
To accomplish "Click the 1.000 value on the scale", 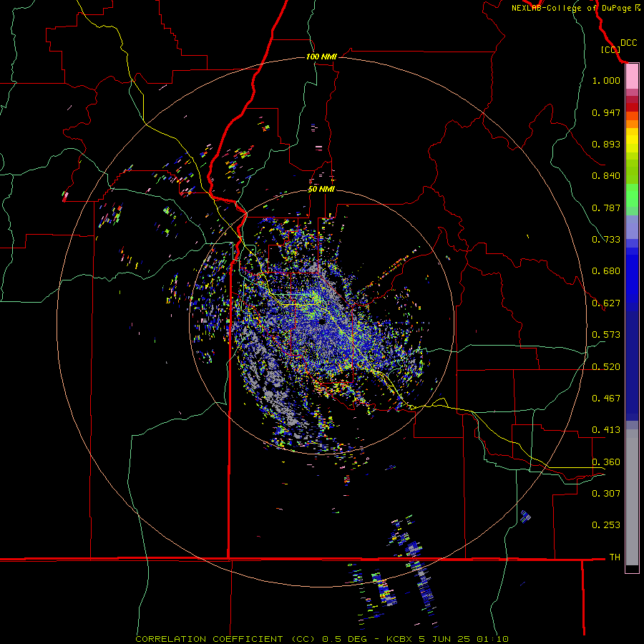I will [606, 80].
